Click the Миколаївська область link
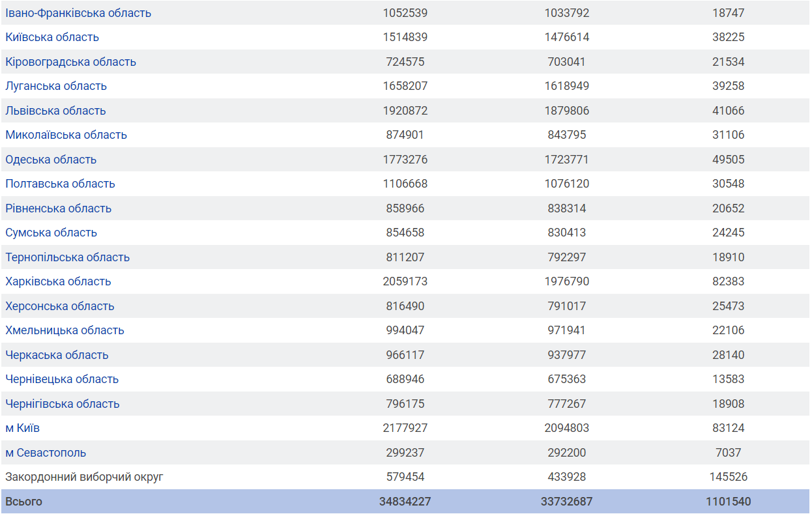812x514 pixels. coord(66,135)
